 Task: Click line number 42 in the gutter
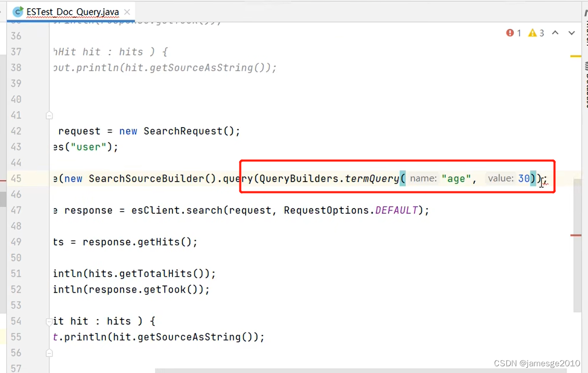(x=16, y=131)
